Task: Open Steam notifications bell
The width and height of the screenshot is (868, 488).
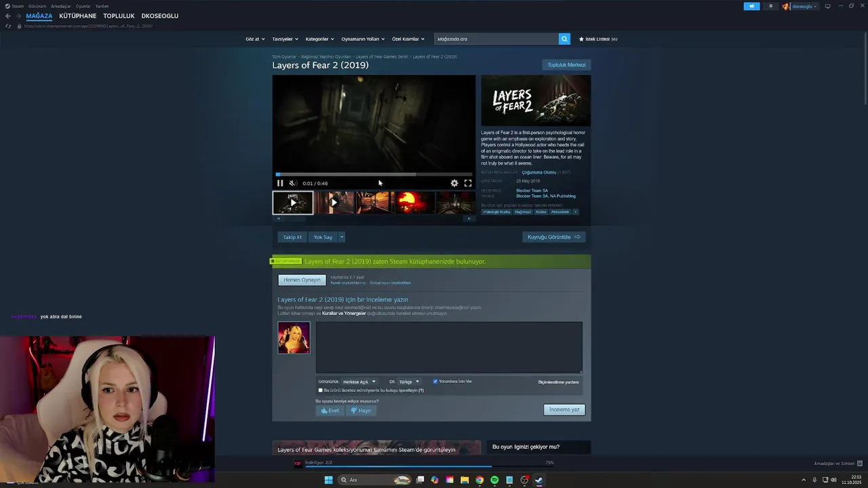Action: pos(770,6)
